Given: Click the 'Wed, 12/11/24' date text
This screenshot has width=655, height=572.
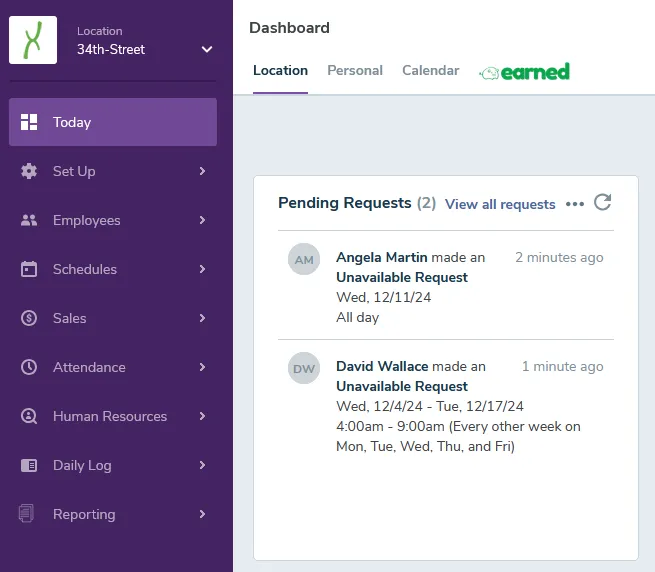Looking at the screenshot, I should (383, 297).
